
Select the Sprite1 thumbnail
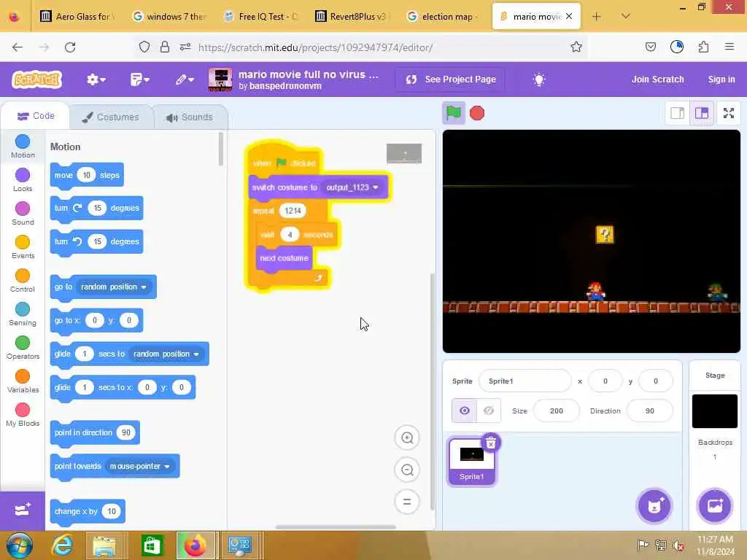472,462
